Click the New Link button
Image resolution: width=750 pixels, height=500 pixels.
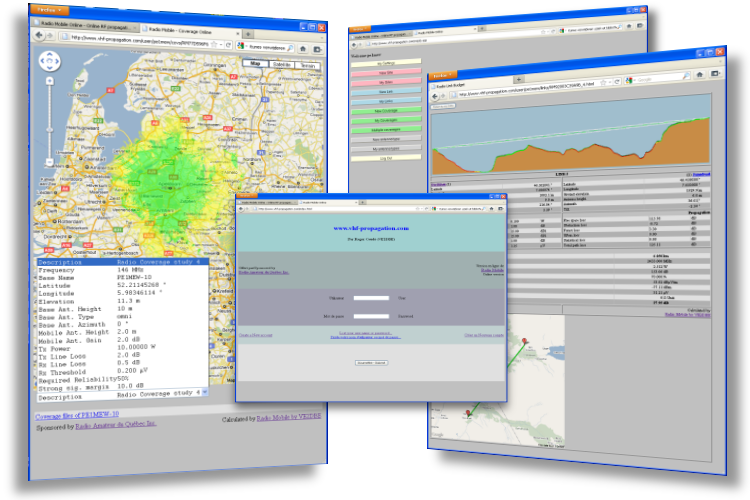[386, 91]
